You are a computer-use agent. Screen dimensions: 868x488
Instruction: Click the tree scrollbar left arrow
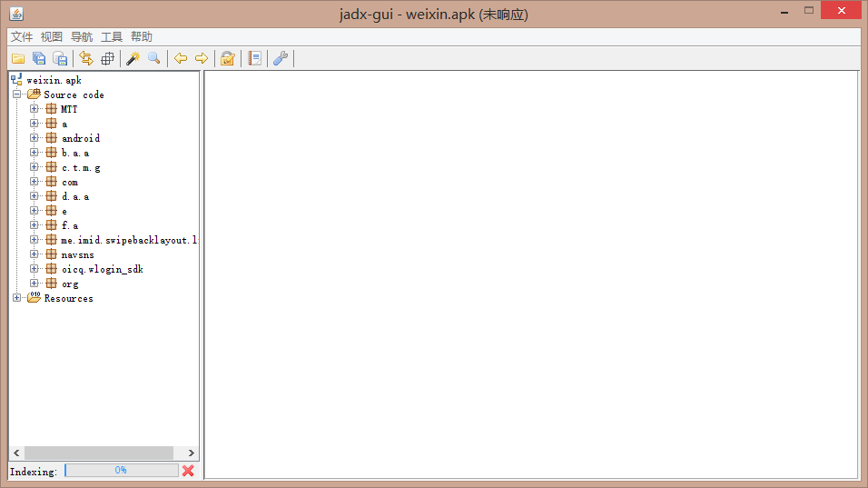click(x=16, y=453)
